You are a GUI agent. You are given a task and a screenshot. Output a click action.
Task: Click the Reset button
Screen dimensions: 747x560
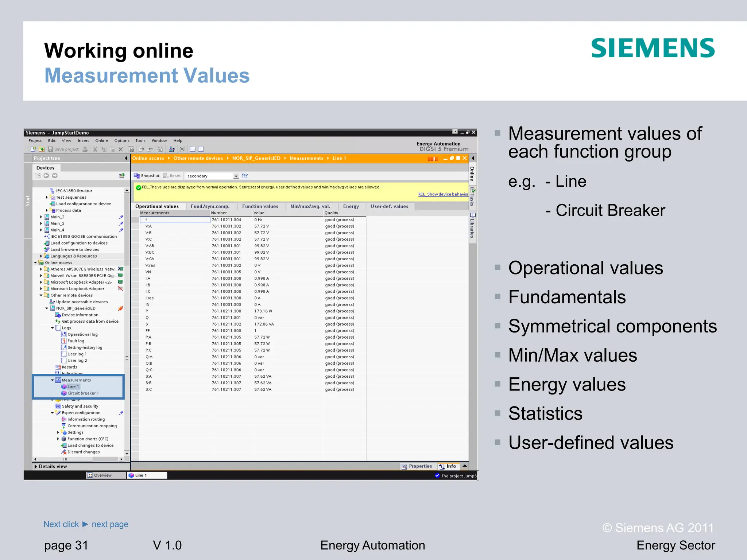(172, 176)
